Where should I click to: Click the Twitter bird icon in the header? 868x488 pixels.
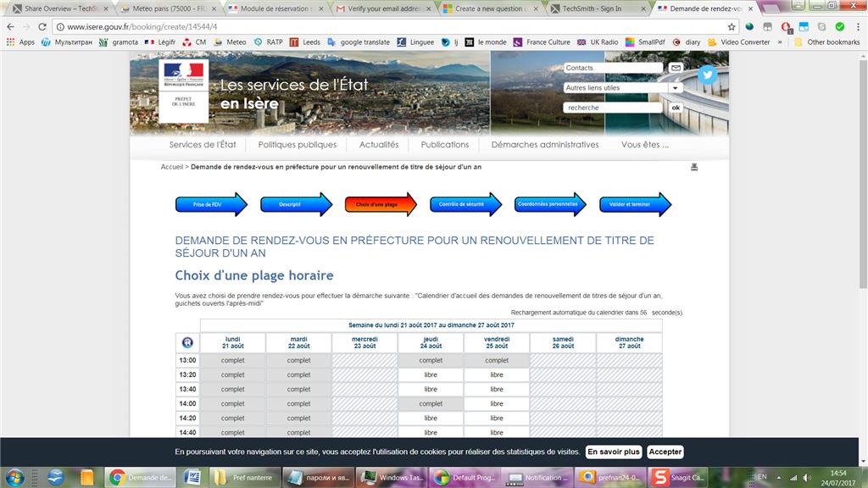(707, 75)
